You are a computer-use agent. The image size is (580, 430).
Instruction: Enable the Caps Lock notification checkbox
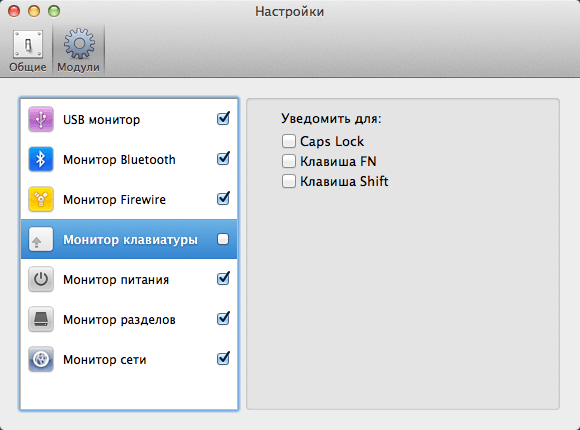(x=289, y=141)
